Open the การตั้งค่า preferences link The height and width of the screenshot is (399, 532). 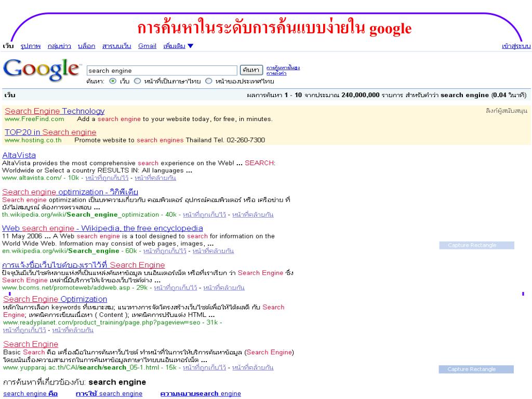(x=276, y=73)
